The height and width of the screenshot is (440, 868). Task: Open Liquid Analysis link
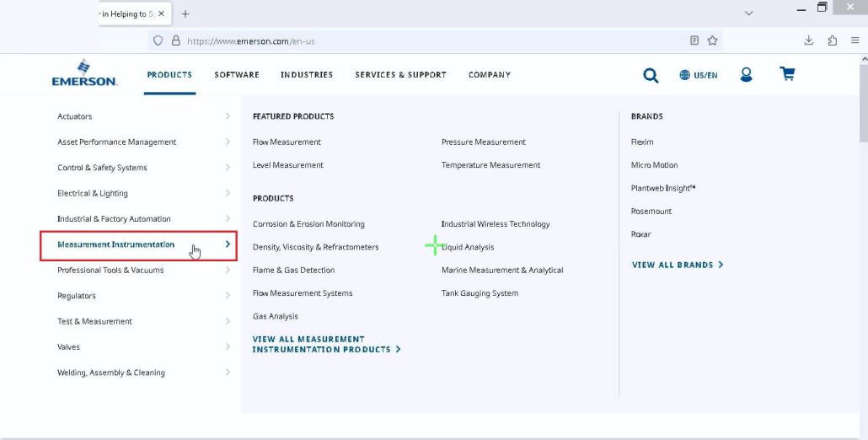(x=468, y=248)
